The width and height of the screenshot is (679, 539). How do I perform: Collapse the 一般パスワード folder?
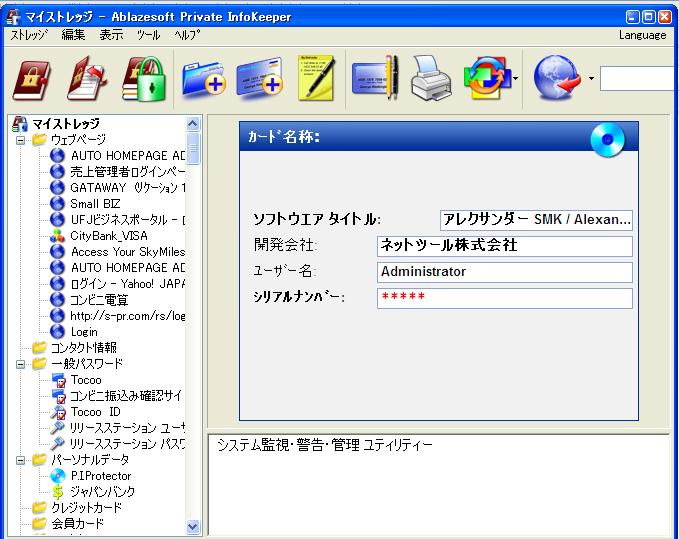[x=21, y=364]
